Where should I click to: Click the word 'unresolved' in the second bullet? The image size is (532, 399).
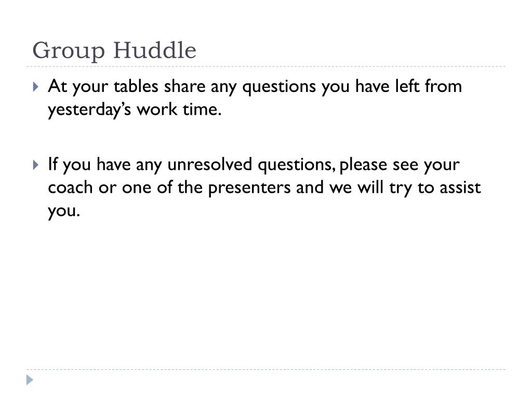pyautogui.click(x=210, y=164)
